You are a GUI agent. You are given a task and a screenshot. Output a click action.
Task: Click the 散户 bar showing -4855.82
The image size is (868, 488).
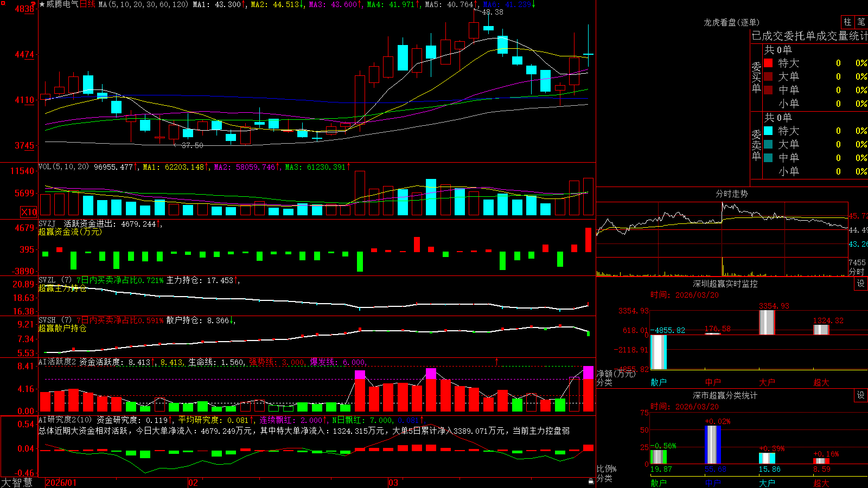click(x=659, y=352)
